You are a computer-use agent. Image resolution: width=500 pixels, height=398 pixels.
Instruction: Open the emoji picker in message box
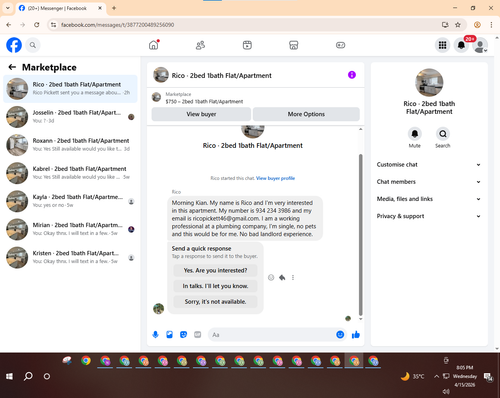[x=340, y=334]
